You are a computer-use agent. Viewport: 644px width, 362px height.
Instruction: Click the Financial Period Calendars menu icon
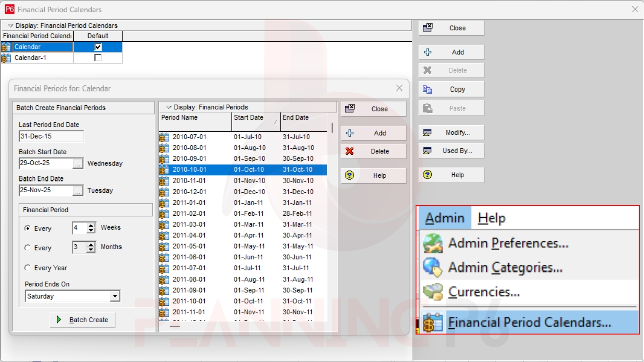(x=433, y=322)
